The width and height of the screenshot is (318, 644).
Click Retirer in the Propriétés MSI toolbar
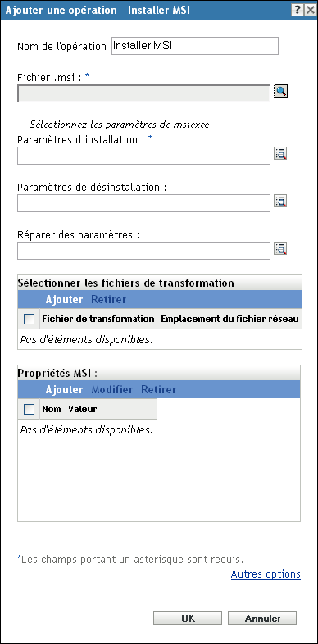point(158,389)
